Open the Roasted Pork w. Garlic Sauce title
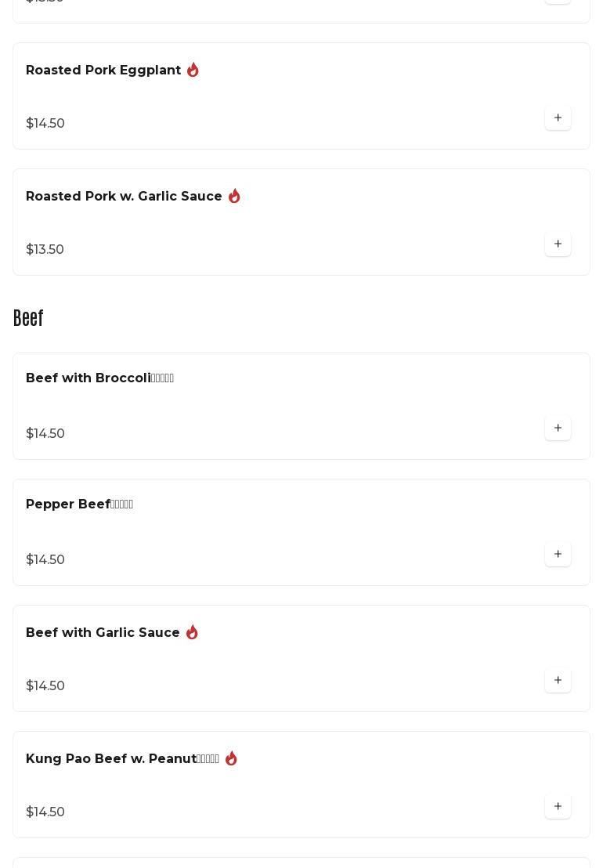Viewport: 603px width, 868px height. pyautogui.click(x=124, y=197)
